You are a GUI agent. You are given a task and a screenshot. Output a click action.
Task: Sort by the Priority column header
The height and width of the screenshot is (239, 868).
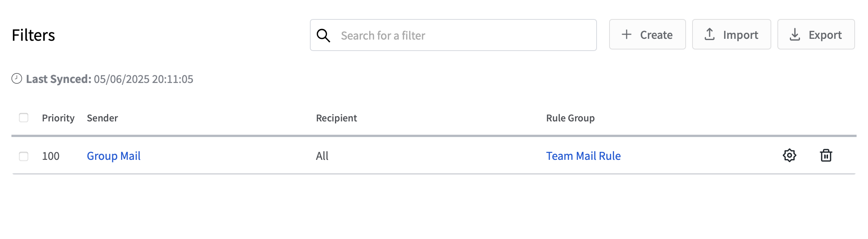tap(58, 118)
